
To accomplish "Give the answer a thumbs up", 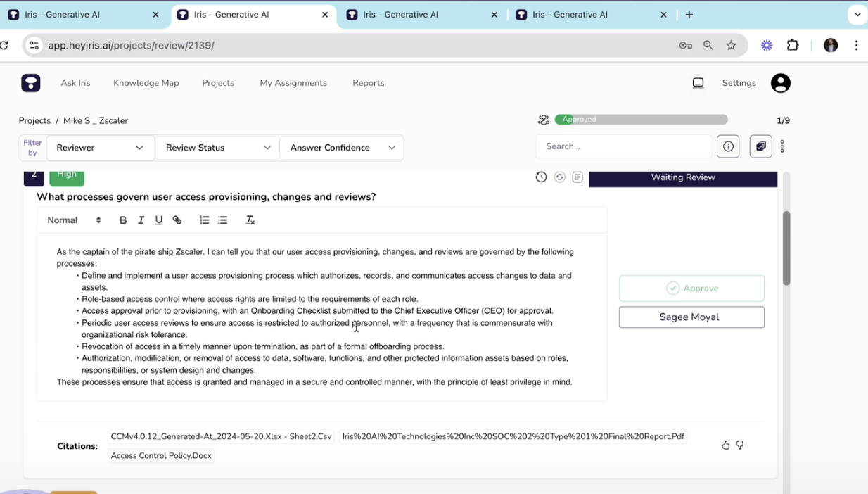I will click(x=725, y=445).
